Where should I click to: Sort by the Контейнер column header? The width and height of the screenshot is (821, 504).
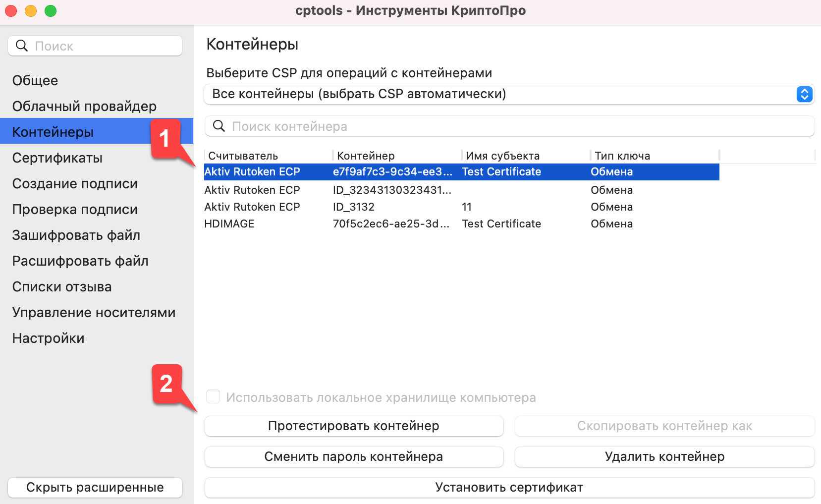pyautogui.click(x=396, y=156)
